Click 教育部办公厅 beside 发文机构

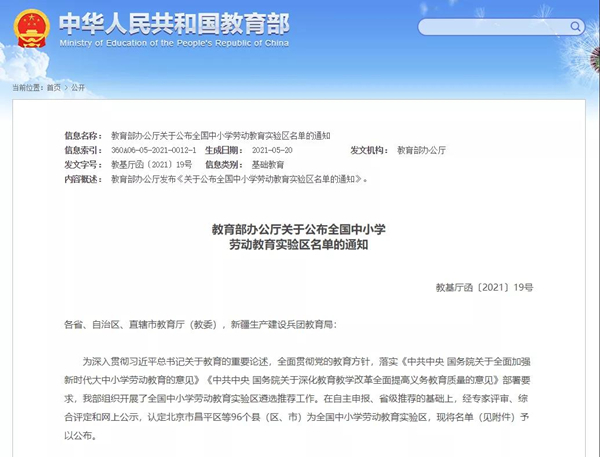click(421, 150)
